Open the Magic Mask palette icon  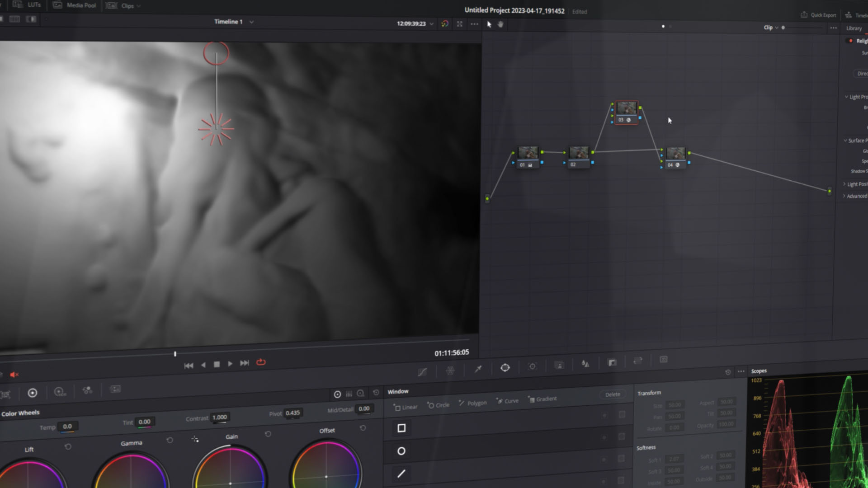[x=559, y=365]
